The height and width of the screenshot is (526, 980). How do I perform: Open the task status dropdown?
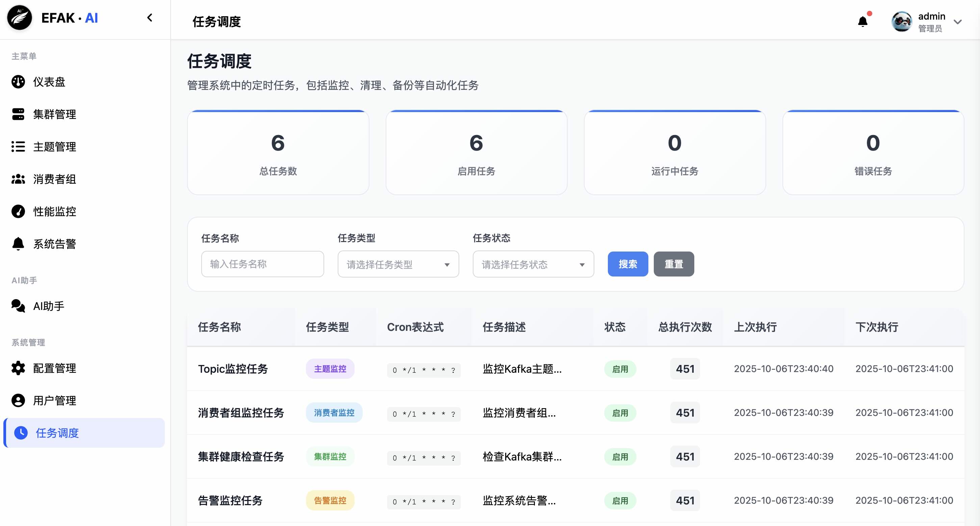533,264
